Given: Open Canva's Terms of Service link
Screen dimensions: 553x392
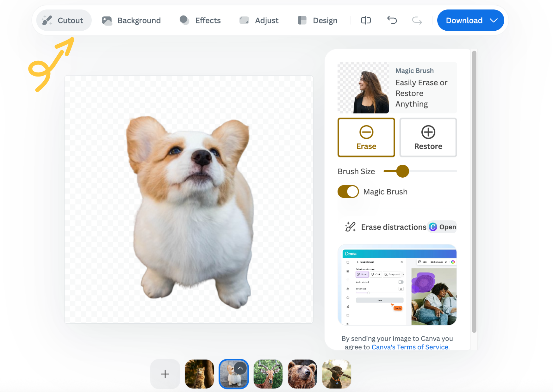Looking at the screenshot, I should pyautogui.click(x=411, y=347).
